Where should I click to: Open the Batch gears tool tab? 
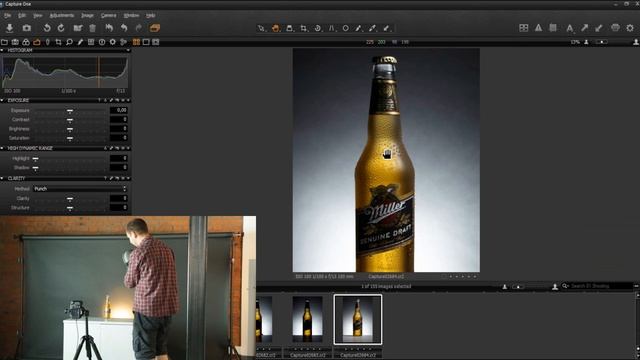click(124, 42)
